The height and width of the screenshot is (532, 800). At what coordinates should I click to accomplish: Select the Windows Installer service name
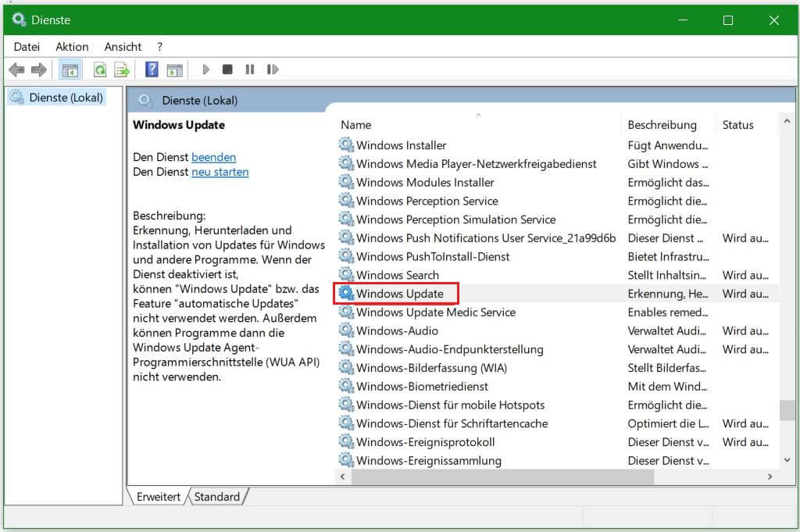pos(401,145)
